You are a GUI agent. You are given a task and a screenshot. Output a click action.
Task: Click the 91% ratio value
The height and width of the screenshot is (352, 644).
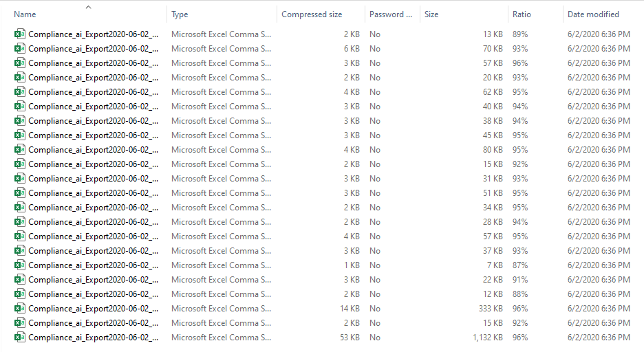[520, 280]
